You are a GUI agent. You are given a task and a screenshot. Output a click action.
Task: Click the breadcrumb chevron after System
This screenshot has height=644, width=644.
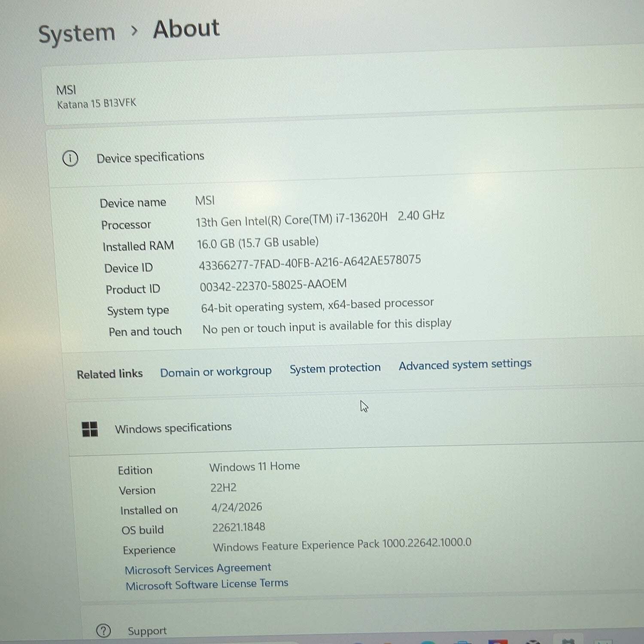point(134,31)
